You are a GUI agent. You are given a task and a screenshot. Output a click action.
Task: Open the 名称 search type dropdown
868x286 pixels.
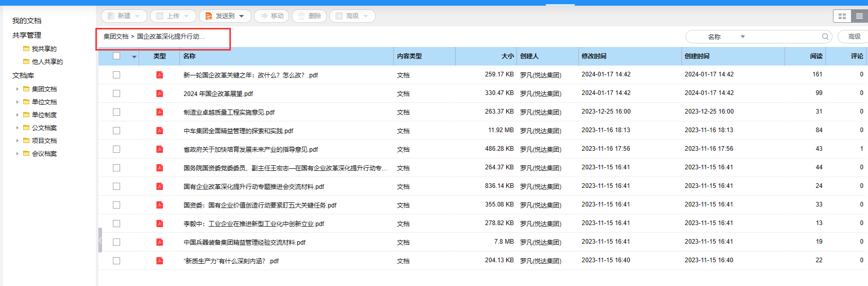pyautogui.click(x=726, y=37)
